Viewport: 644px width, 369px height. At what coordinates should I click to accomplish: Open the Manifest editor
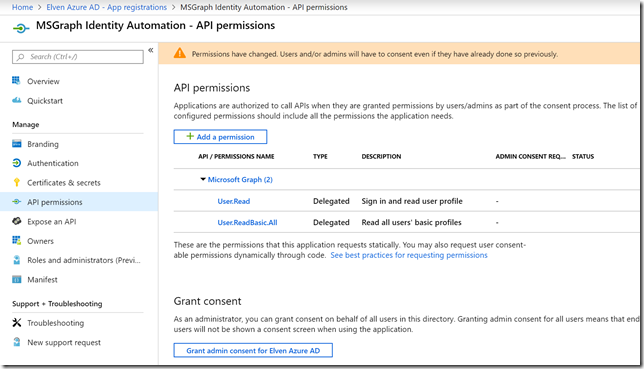pos(42,280)
